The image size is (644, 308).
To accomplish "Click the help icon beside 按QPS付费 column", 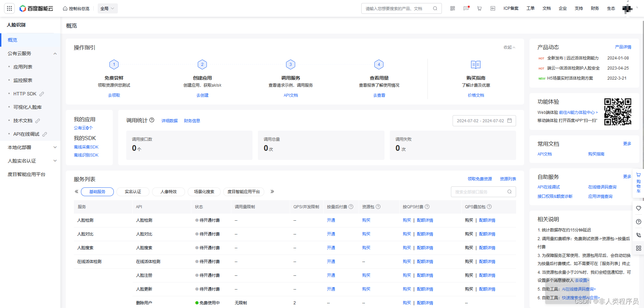I will pos(427,207).
